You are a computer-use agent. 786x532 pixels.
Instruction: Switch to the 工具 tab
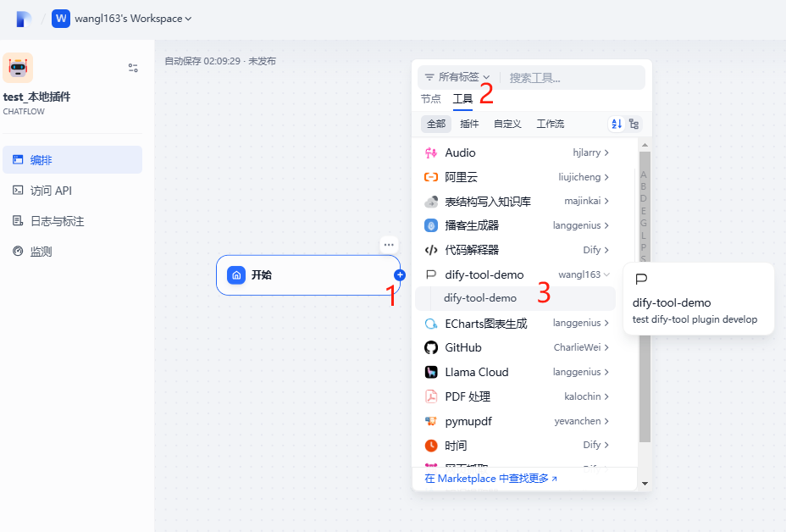(462, 99)
